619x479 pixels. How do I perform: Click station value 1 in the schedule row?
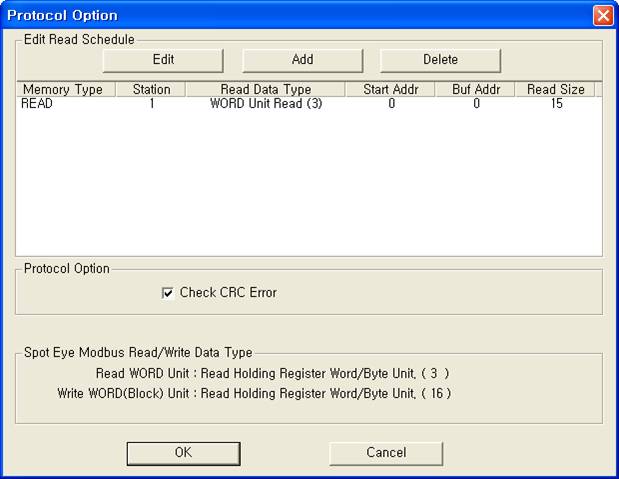pos(151,104)
